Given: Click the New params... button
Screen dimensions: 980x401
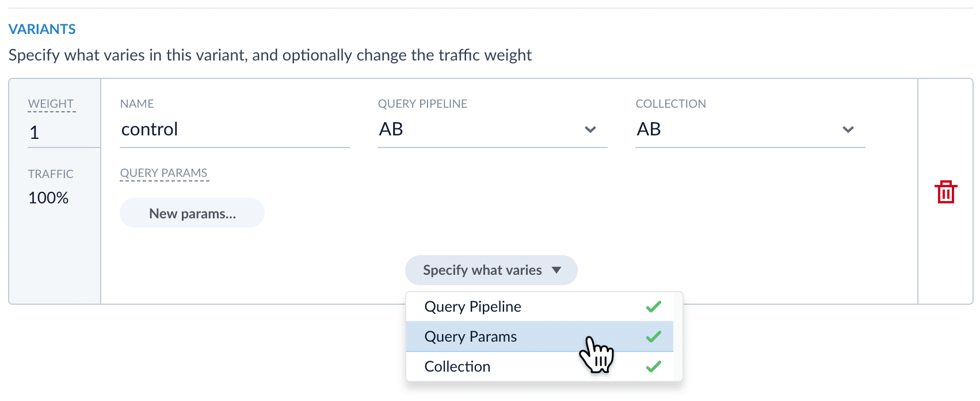Looking at the screenshot, I should click(x=192, y=213).
